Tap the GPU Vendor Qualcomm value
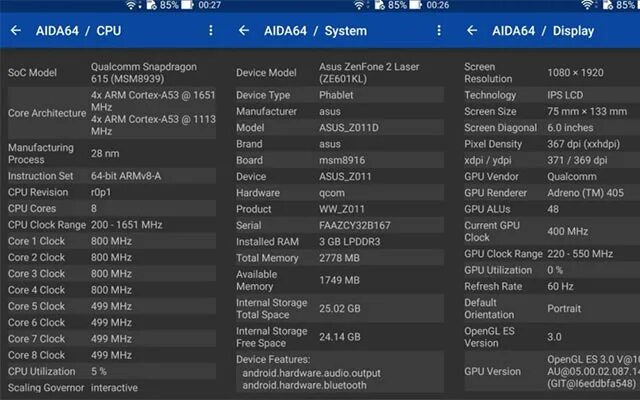640x400 pixels. (x=571, y=176)
